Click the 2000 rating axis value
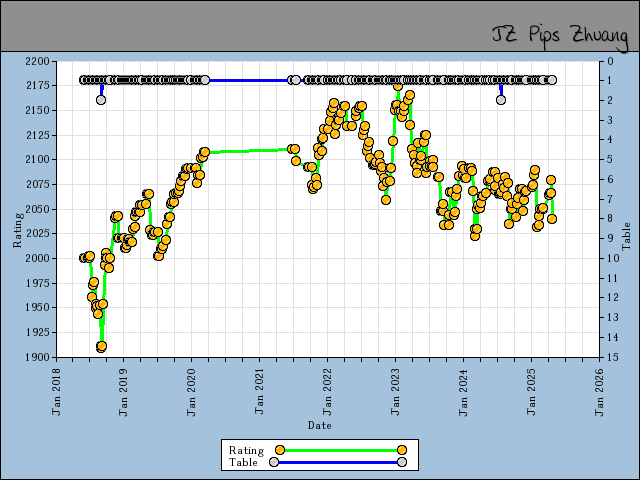 click(37, 258)
